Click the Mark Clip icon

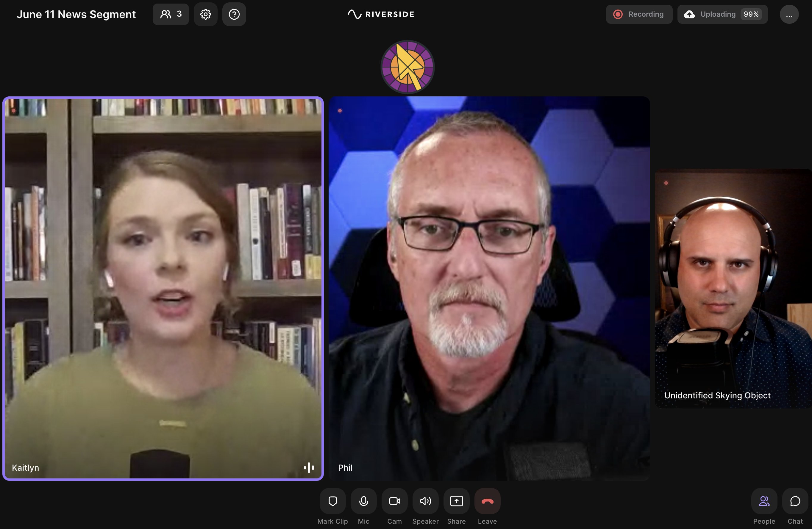(333, 501)
